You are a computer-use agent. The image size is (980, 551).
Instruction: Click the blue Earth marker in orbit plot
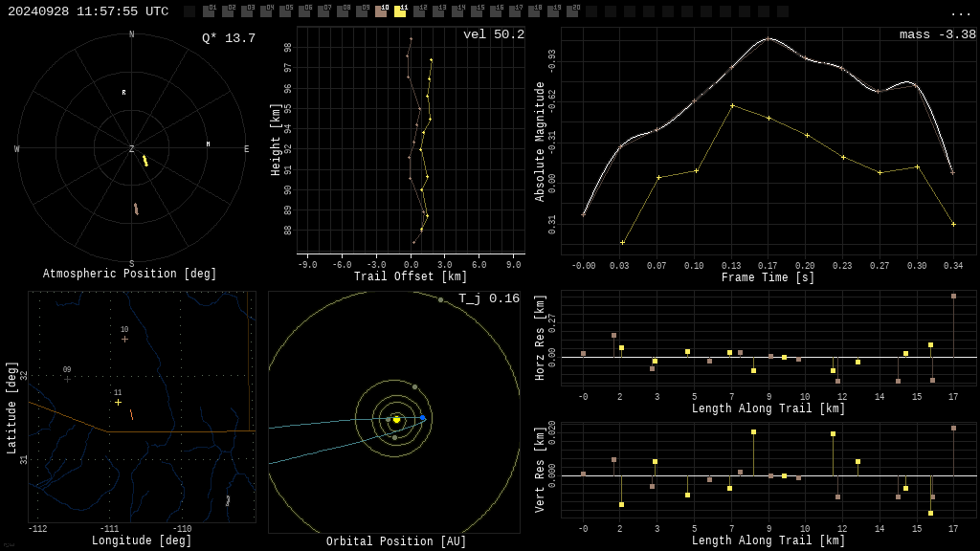pos(423,418)
